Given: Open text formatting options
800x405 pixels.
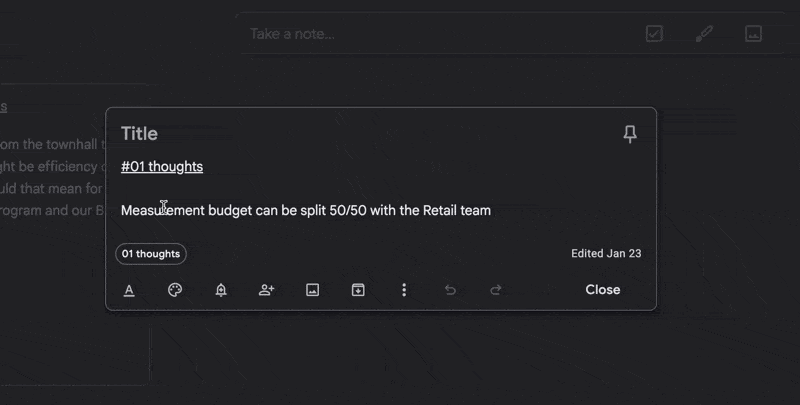Looking at the screenshot, I should (129, 290).
